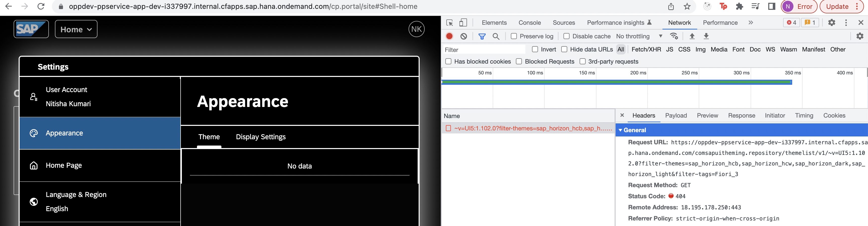Check the Invert filter checkbox

535,49
